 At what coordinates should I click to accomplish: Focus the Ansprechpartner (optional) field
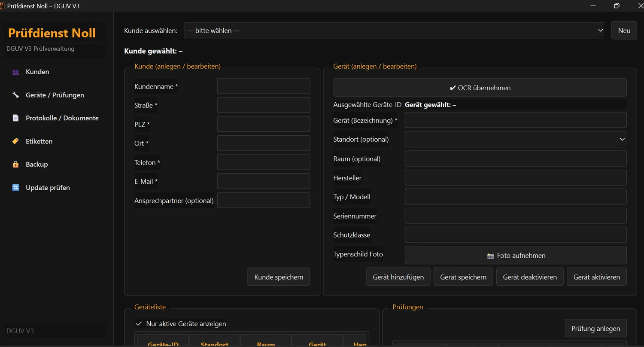tap(264, 200)
